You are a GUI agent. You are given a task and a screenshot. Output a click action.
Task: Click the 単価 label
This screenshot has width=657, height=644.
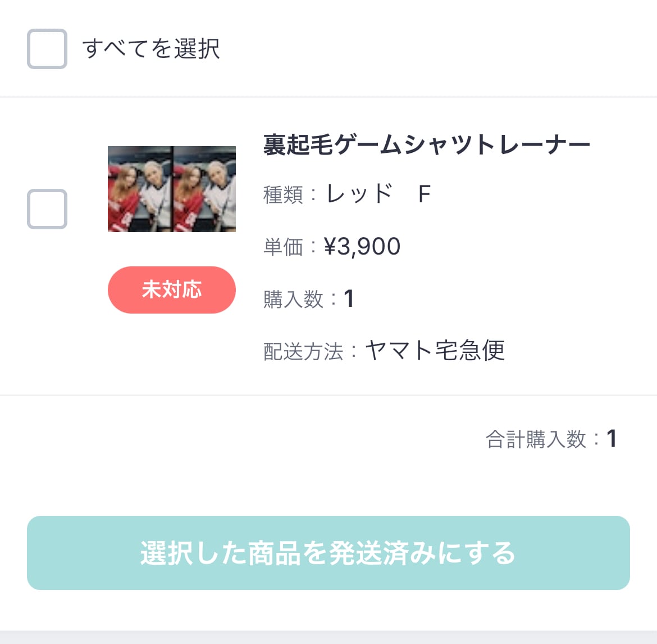pos(283,247)
